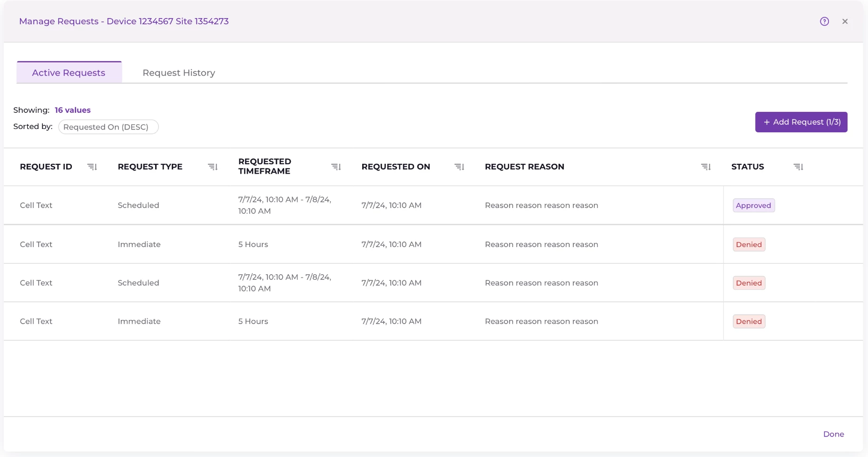
Task: Select the Active Requests tab
Action: tap(69, 73)
